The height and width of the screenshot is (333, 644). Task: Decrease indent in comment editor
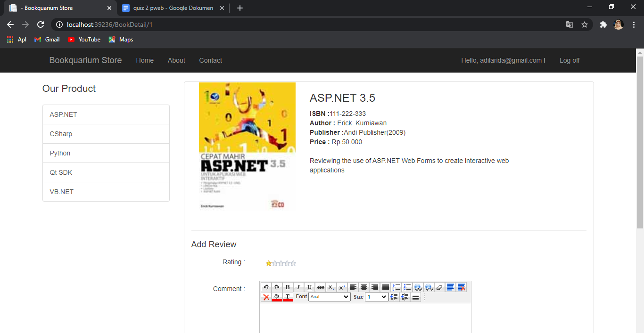pos(405,297)
